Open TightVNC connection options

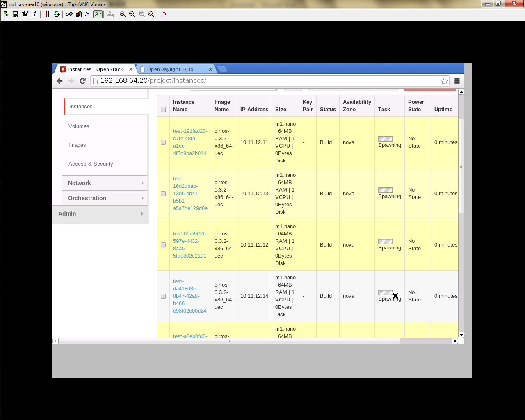[x=25, y=14]
